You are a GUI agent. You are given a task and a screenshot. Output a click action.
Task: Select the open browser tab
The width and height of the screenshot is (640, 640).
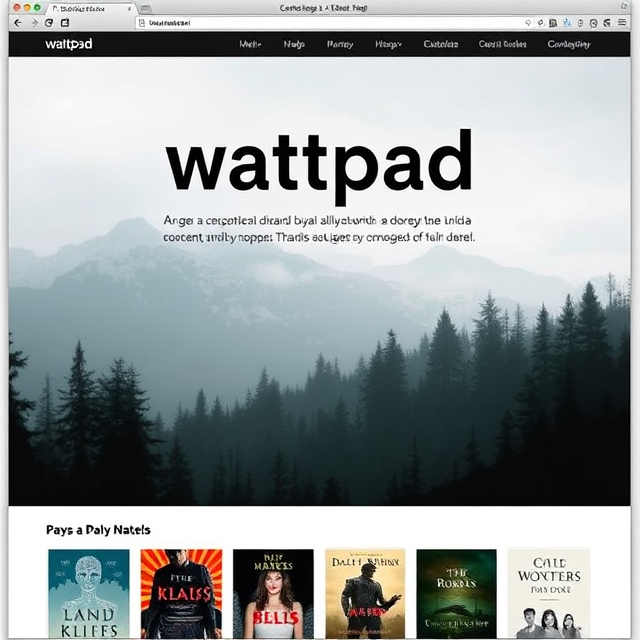(x=90, y=9)
